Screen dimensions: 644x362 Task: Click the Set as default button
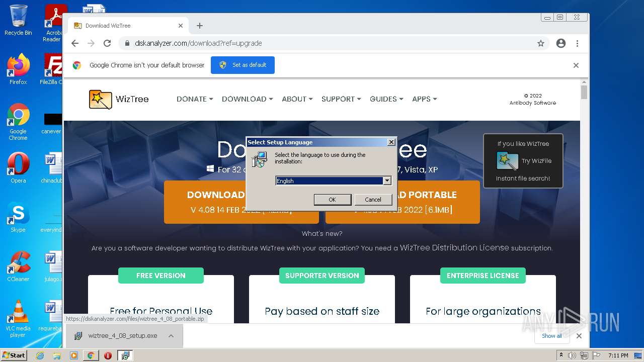[x=243, y=65]
